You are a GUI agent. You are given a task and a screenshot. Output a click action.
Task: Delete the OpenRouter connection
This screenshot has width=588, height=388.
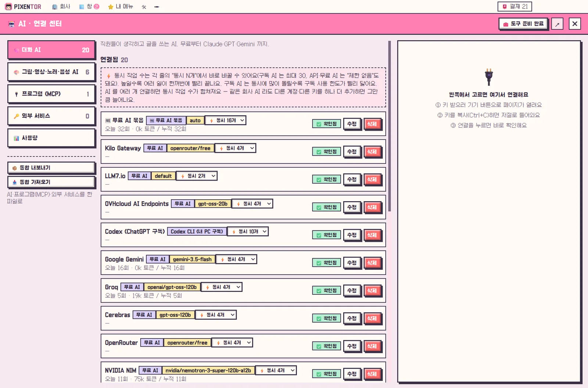click(372, 346)
